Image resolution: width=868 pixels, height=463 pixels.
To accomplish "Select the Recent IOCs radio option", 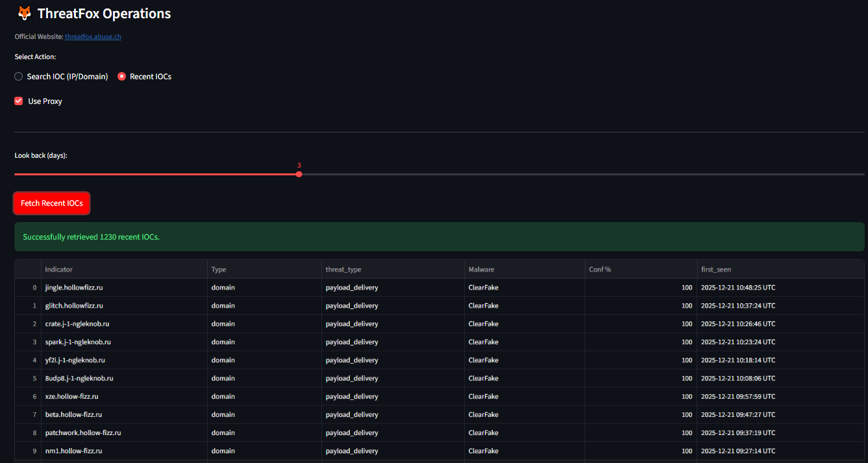I will click(144, 77).
